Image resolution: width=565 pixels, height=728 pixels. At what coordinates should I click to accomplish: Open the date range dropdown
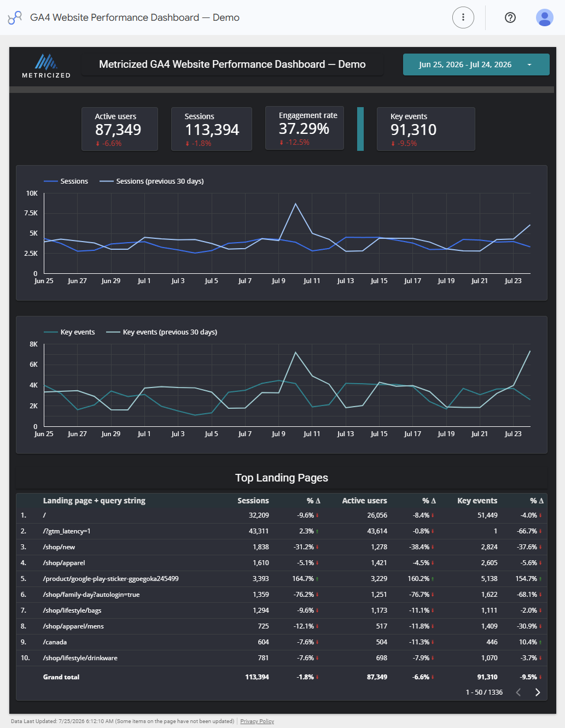476,64
